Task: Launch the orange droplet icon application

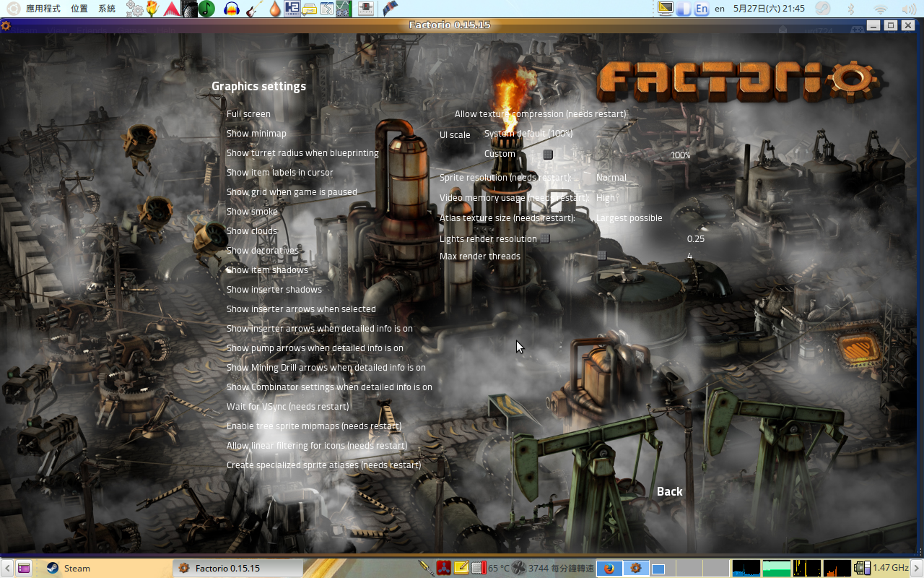Action: coord(274,9)
